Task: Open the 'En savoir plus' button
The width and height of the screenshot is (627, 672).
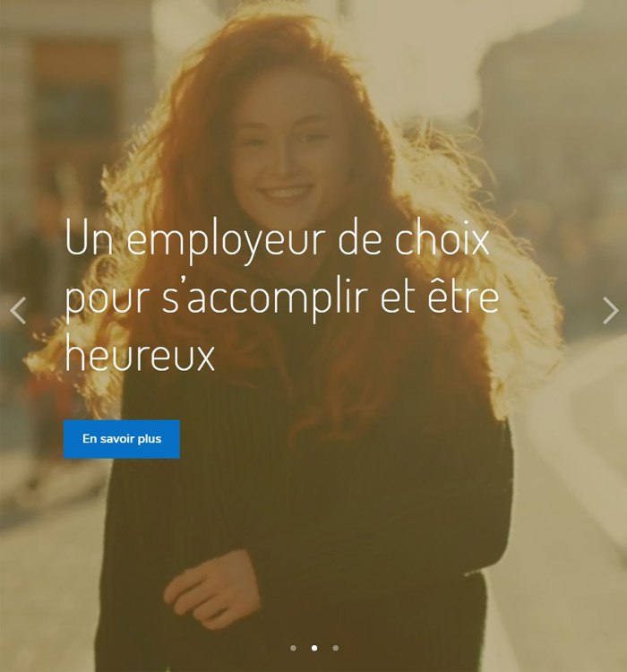Action: 122,439
